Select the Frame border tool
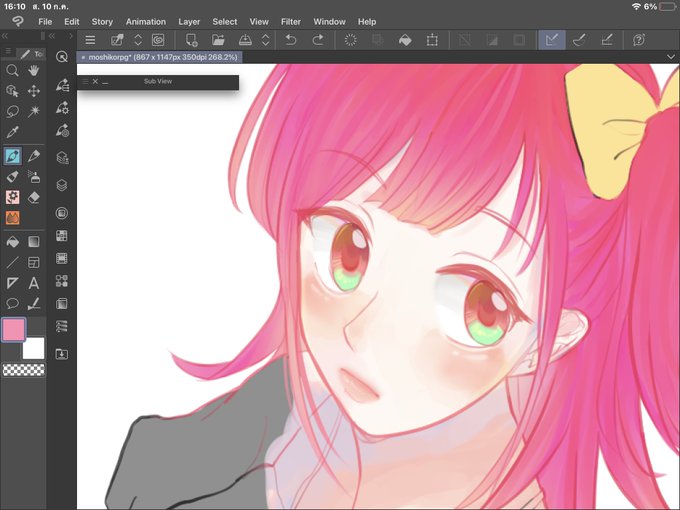Viewport: 680px width, 510px height. (34, 262)
